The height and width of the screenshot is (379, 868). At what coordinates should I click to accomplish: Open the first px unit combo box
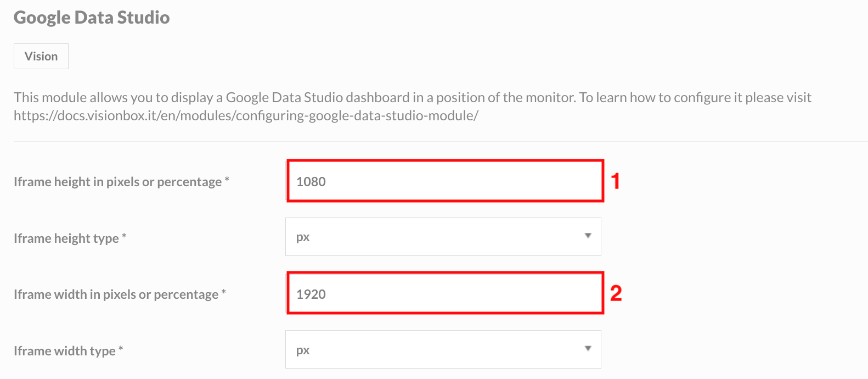(x=443, y=236)
